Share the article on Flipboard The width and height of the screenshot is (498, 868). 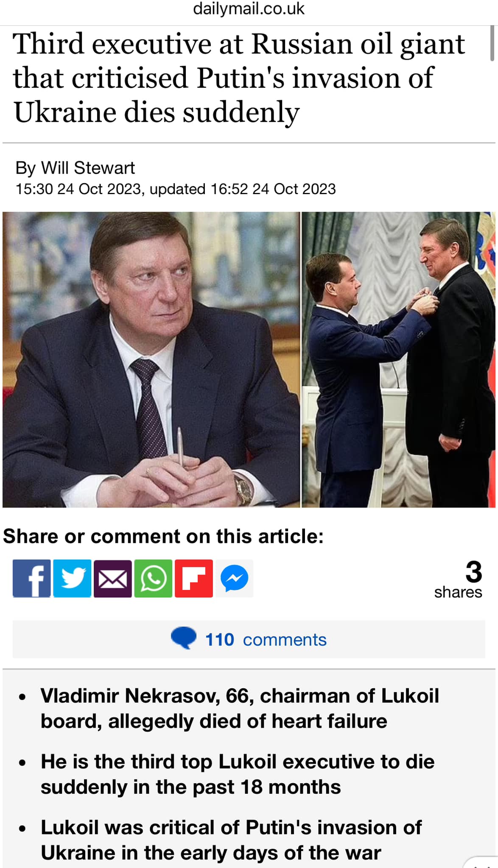[194, 579]
